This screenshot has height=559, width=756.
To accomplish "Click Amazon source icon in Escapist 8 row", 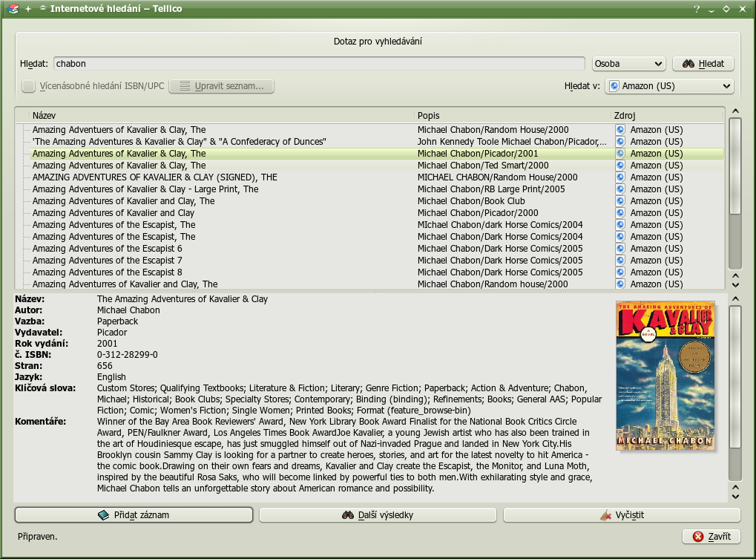I will (x=620, y=272).
